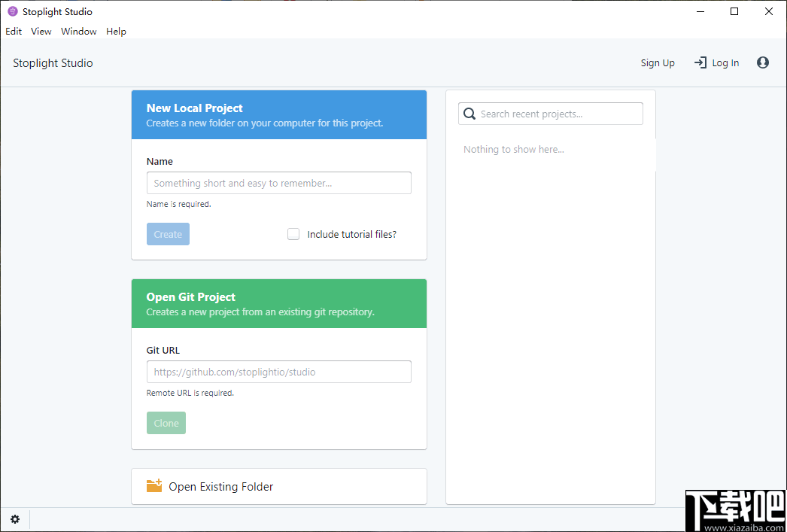Viewport: 787px width, 532px height.
Task: Click the settings gear icon
Action: (15, 519)
